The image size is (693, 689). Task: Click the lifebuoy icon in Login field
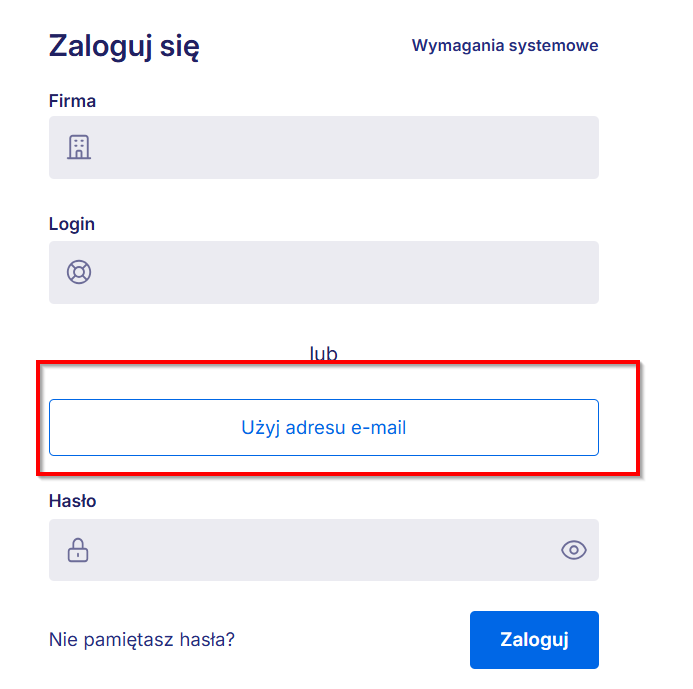[78, 272]
